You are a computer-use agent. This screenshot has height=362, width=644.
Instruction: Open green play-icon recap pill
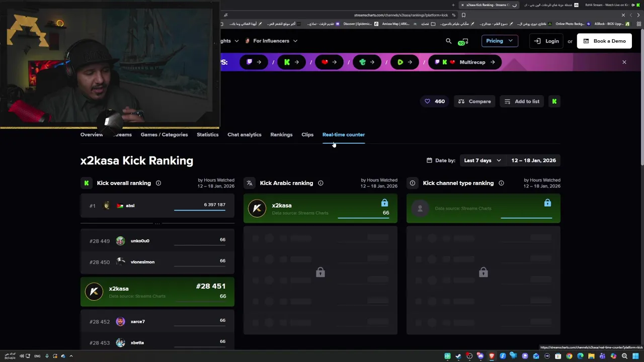click(405, 62)
